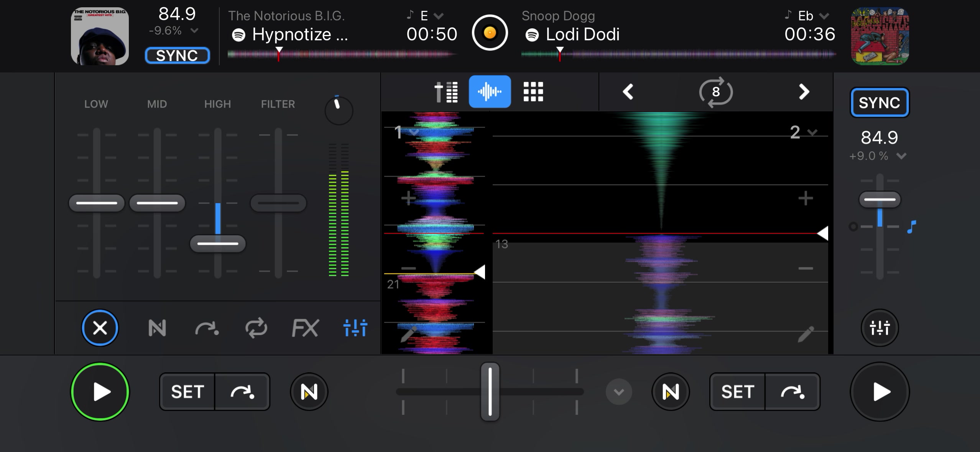Close the left deck EQ panel
980x452 pixels.
(x=100, y=328)
